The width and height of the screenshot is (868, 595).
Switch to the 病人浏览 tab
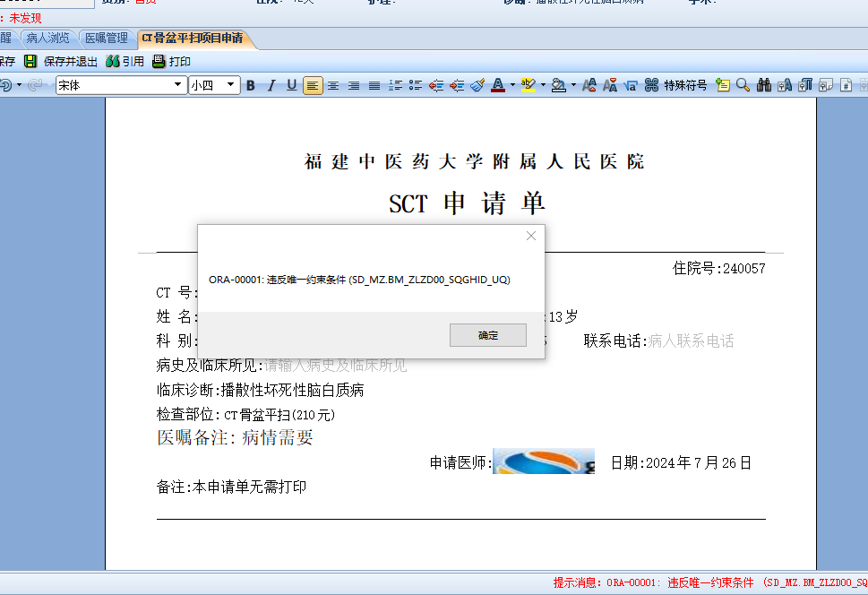48,38
